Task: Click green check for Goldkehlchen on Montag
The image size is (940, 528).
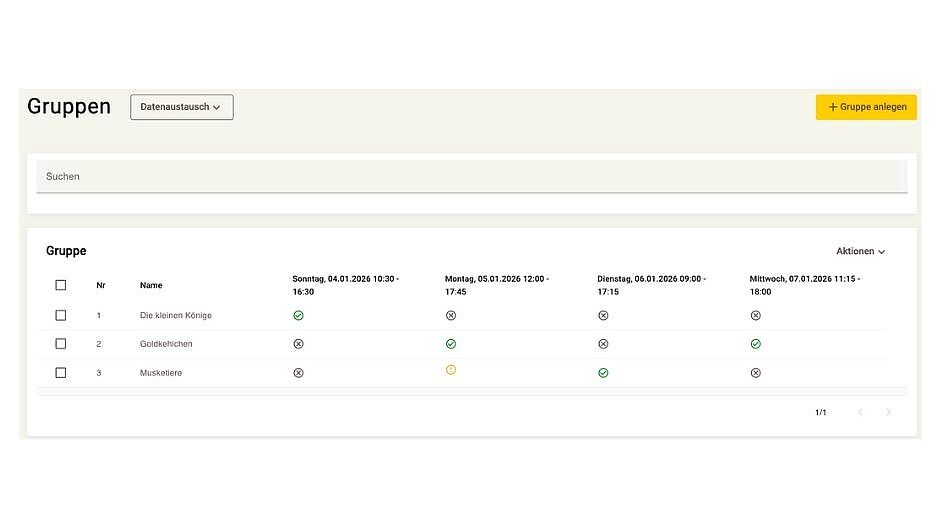Action: pyautogui.click(x=451, y=343)
